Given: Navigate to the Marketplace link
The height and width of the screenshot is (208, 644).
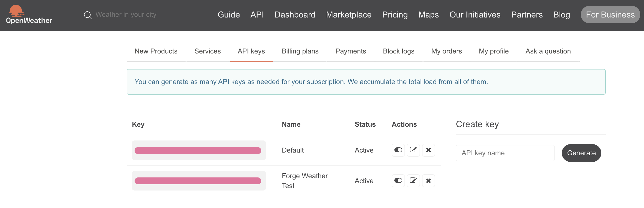Looking at the screenshot, I should point(348,15).
